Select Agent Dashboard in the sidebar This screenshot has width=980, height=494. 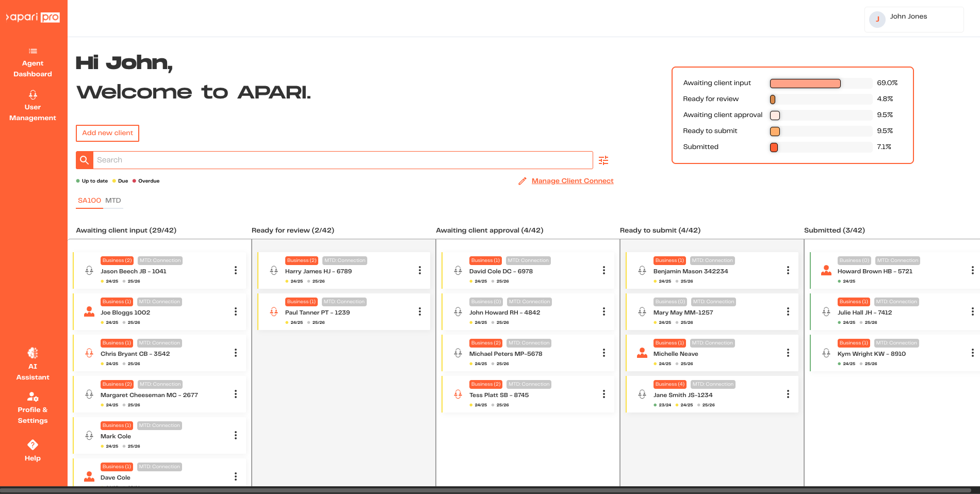pos(33,69)
